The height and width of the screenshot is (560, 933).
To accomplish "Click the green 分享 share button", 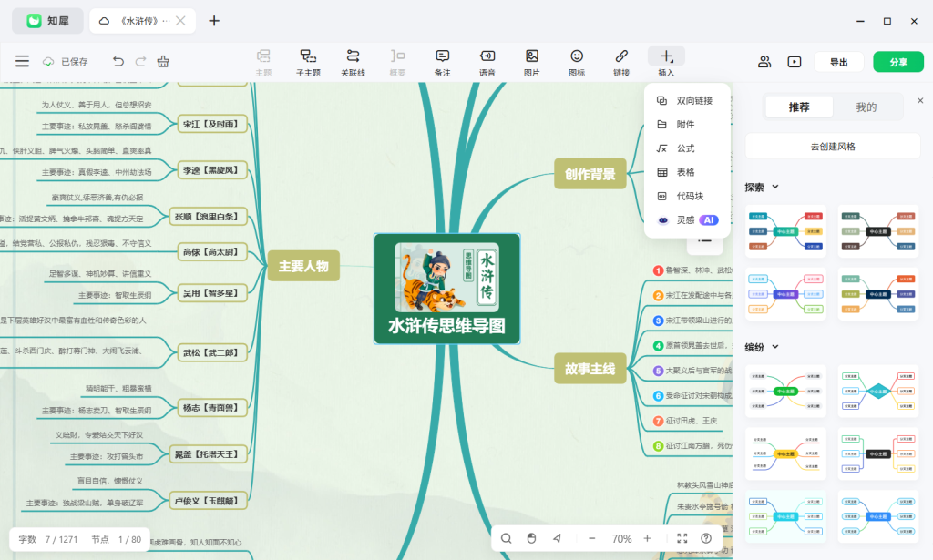I will coord(898,62).
